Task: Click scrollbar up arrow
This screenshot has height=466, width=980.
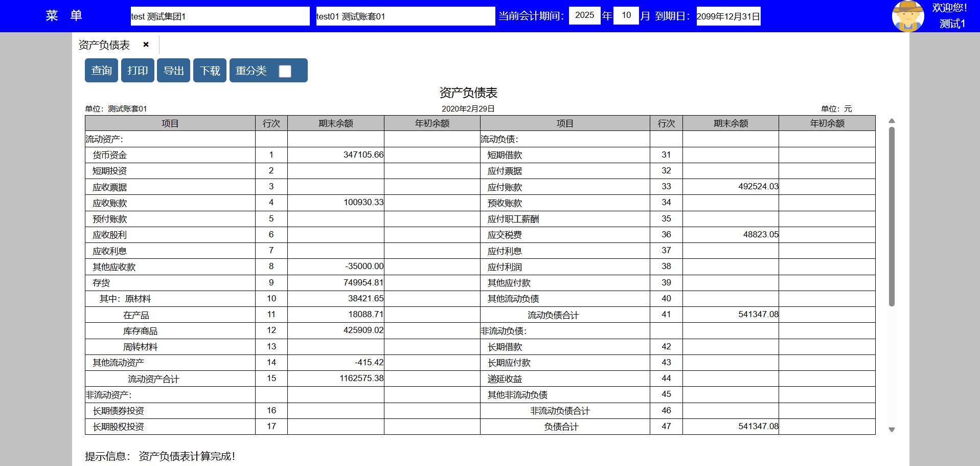Action: click(892, 121)
